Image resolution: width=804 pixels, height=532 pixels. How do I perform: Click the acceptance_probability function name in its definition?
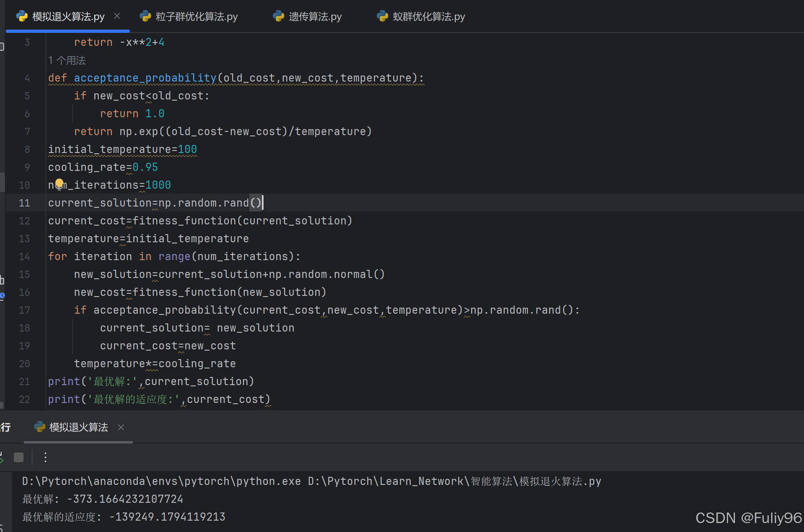[x=145, y=78]
